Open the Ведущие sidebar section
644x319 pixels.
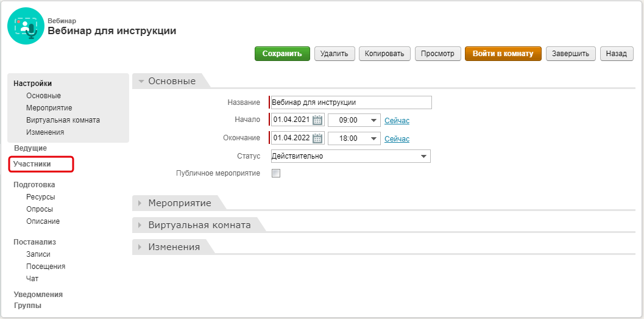click(30, 148)
